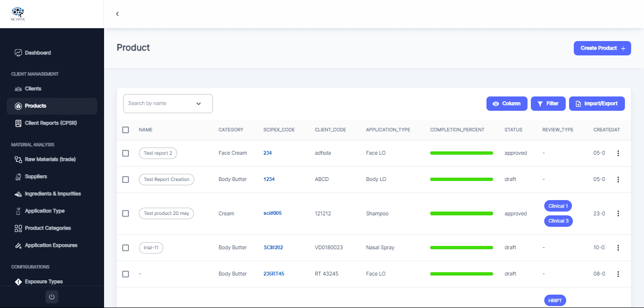Open the Column visibility options

(x=507, y=104)
